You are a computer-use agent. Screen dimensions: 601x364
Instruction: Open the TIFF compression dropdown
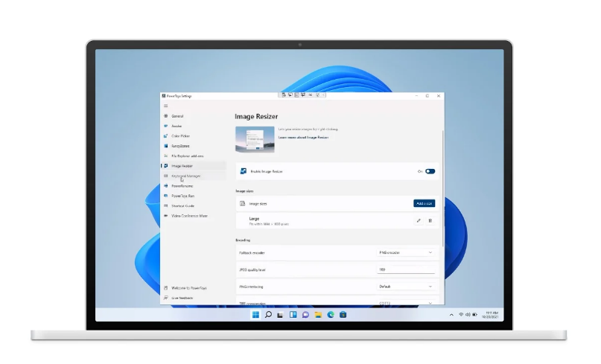pyautogui.click(x=406, y=302)
